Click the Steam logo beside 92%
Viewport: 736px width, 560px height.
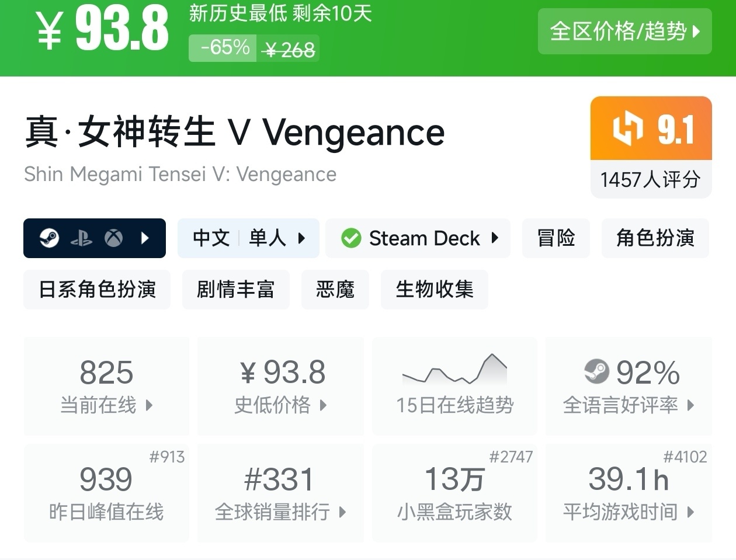[596, 371]
